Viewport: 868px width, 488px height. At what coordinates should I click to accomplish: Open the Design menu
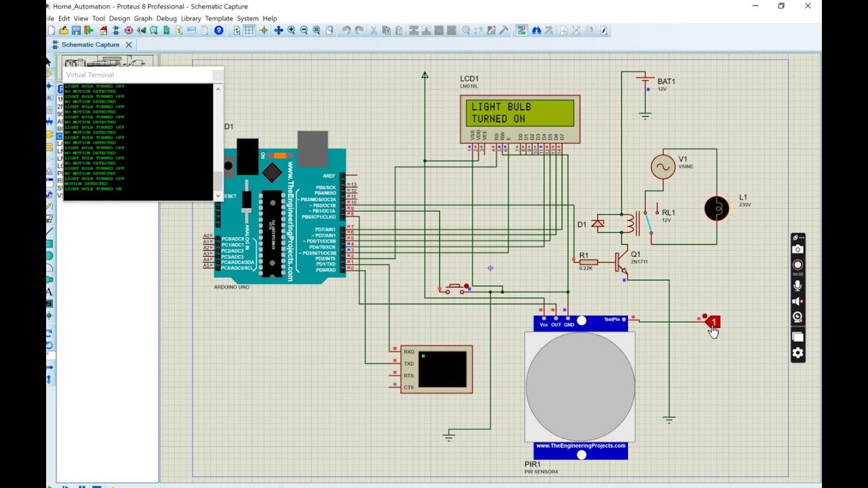(x=119, y=18)
